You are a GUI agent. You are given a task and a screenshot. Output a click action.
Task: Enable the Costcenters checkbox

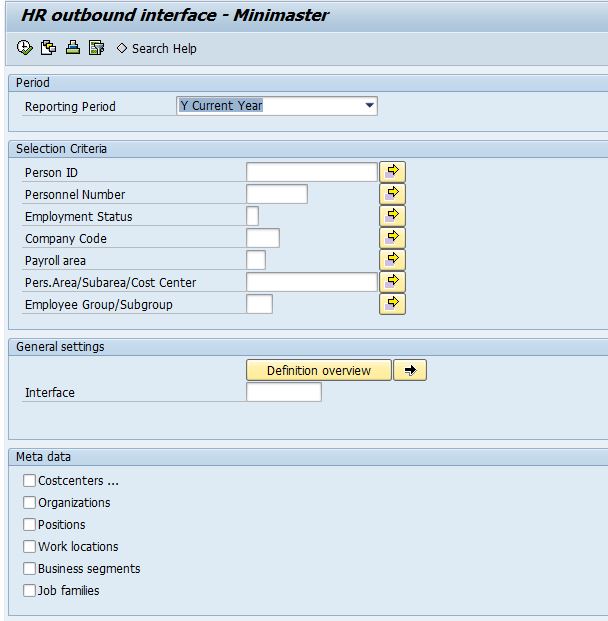(30, 481)
